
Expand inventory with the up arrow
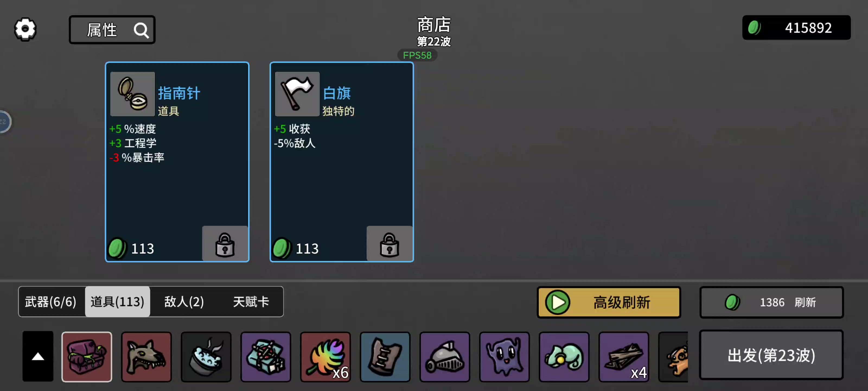[x=38, y=356]
